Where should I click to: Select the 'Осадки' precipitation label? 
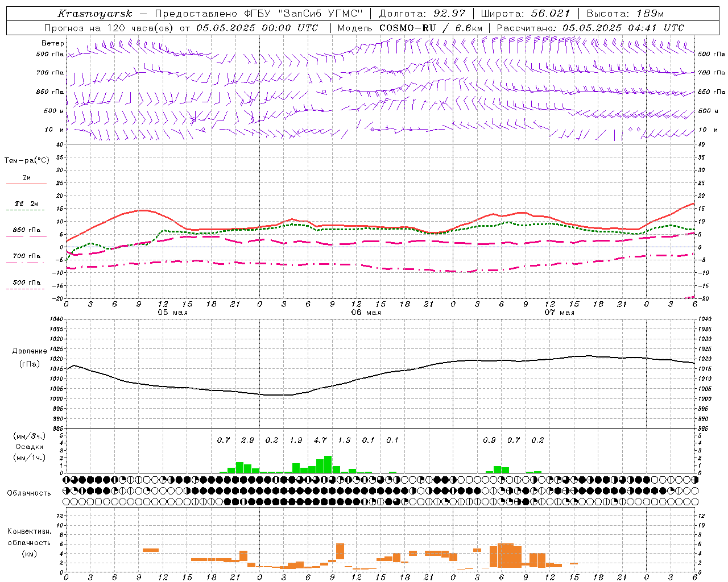(x=29, y=447)
